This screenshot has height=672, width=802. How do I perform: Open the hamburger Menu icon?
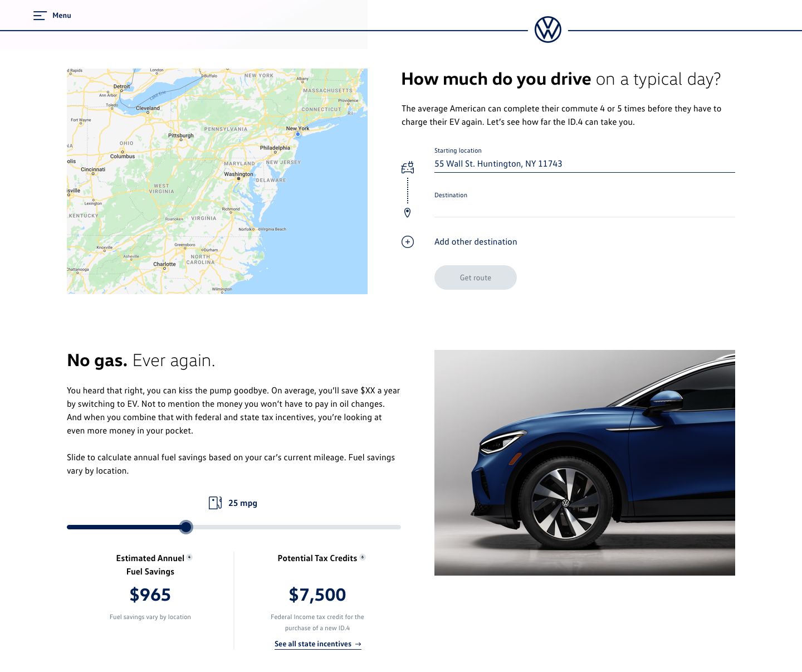(x=40, y=16)
